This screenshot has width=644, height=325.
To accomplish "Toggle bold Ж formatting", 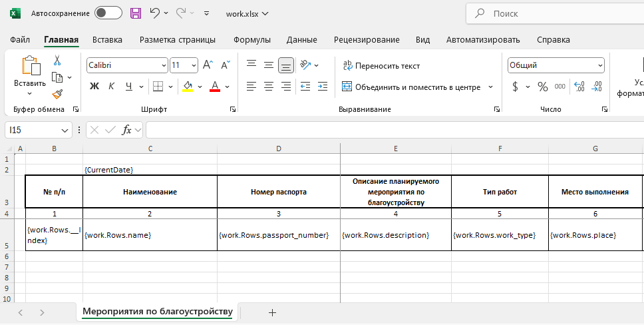I will point(94,87).
